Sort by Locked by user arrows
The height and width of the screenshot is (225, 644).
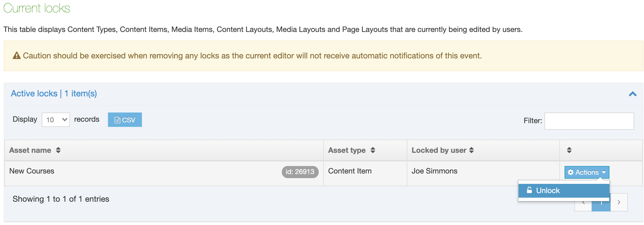(471, 150)
